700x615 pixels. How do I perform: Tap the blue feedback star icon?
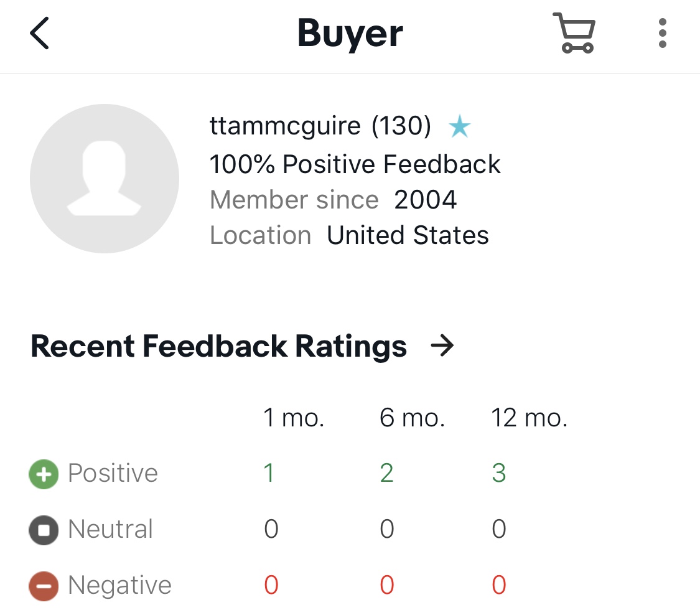point(460,128)
